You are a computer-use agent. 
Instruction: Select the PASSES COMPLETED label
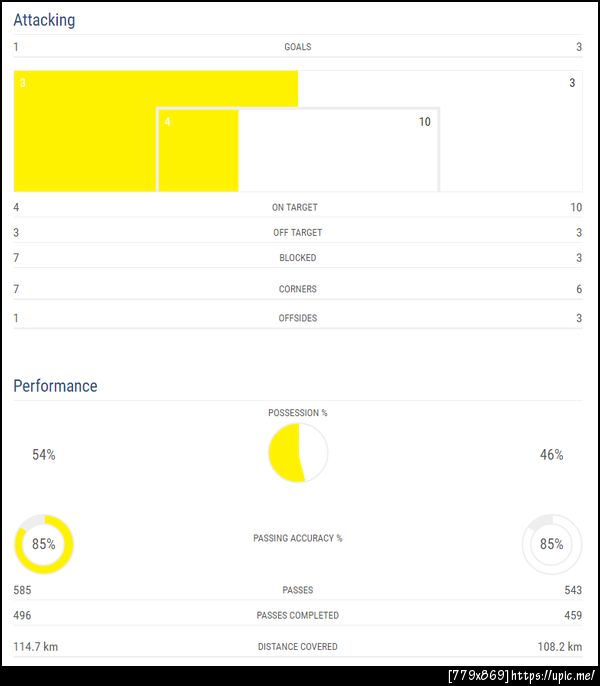click(x=297, y=615)
